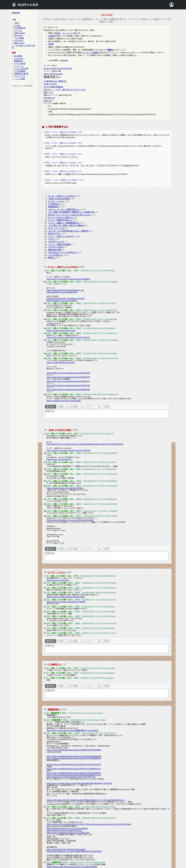The width and height of the screenshot is (186, 868).
Task: Open the ヒカマー掲示板 board in the sidebar
Action: coord(20,63)
